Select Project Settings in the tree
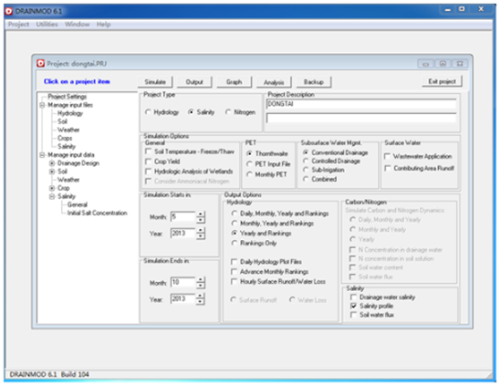This screenshot has height=386, width=500. pos(67,97)
